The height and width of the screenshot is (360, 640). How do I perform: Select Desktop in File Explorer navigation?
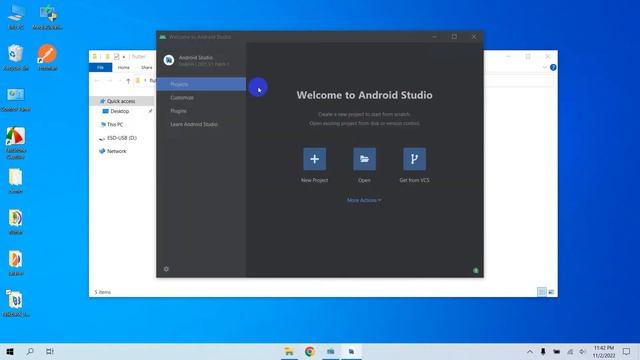point(120,111)
